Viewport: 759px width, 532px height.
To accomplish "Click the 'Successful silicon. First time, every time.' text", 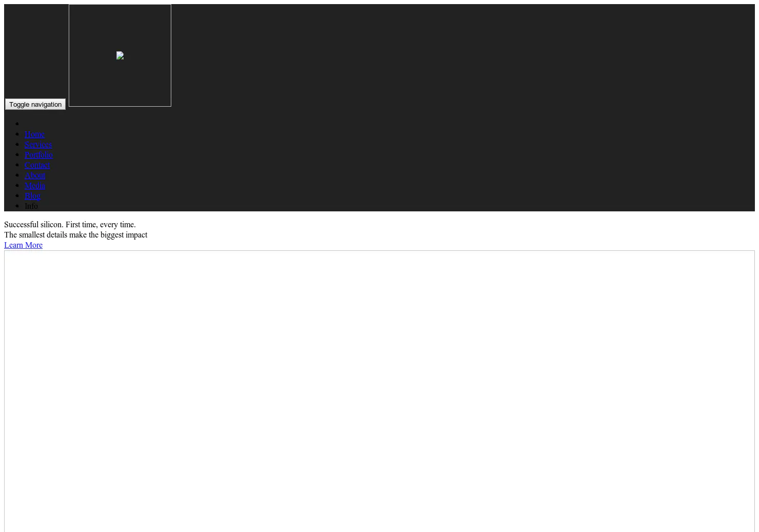I will click(70, 224).
